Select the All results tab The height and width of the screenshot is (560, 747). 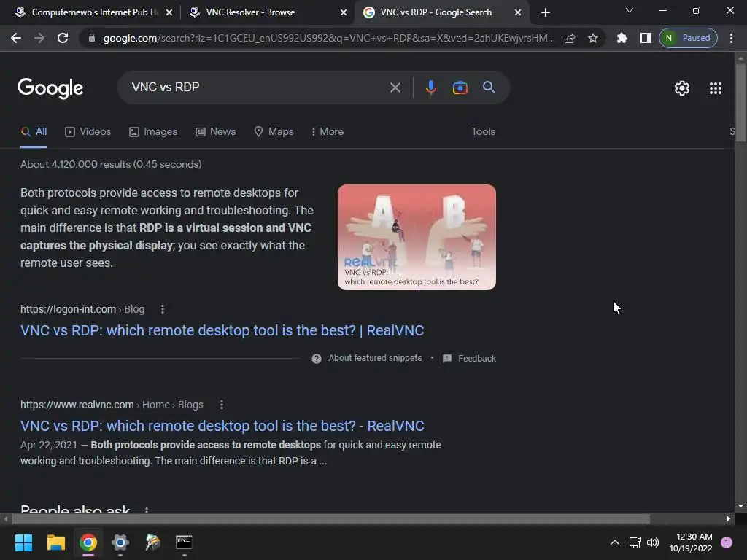[x=34, y=132]
